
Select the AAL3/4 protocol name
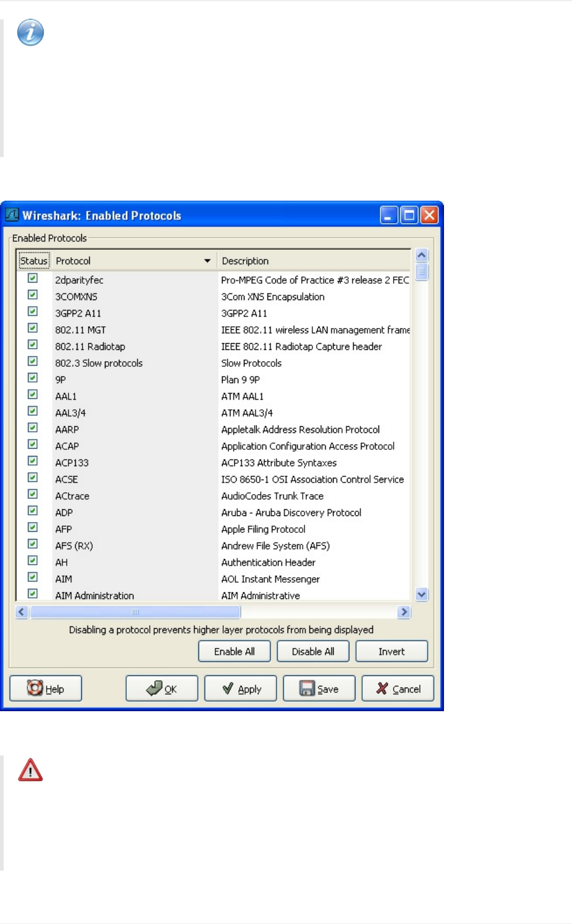point(70,413)
